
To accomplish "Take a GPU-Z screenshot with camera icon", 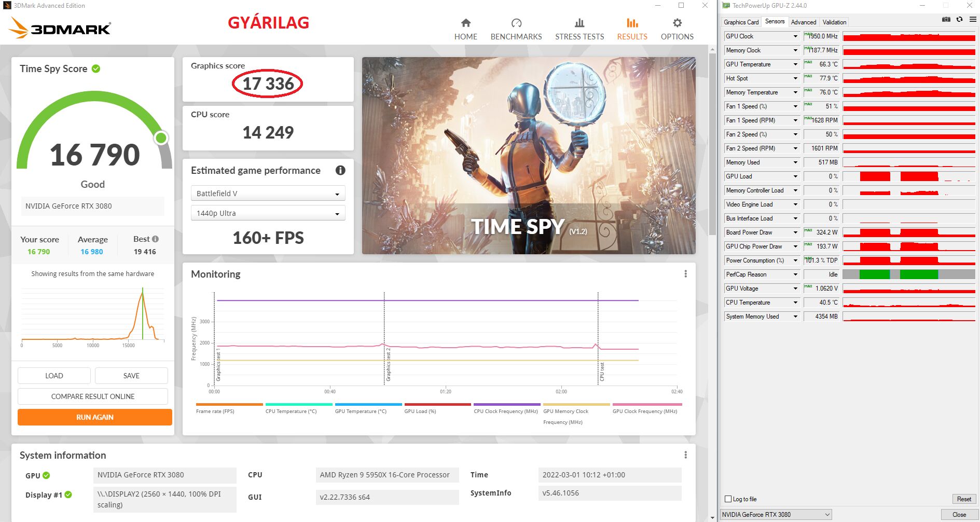I will (946, 19).
